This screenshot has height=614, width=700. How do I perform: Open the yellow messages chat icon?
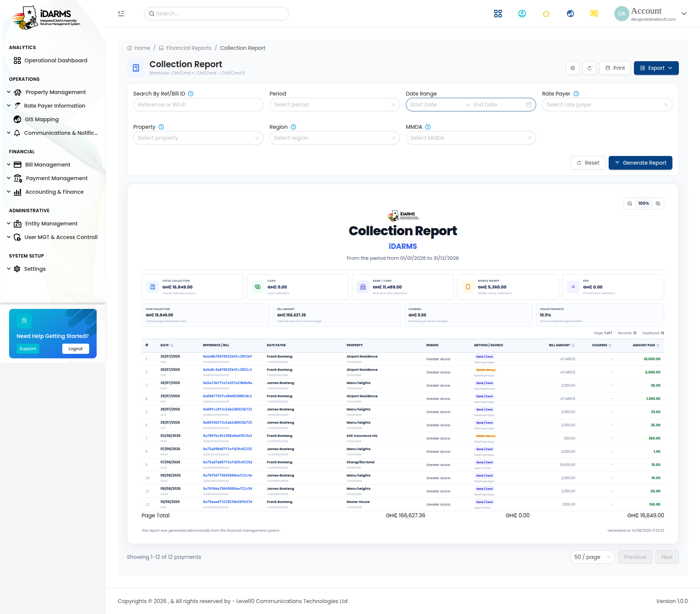(594, 14)
